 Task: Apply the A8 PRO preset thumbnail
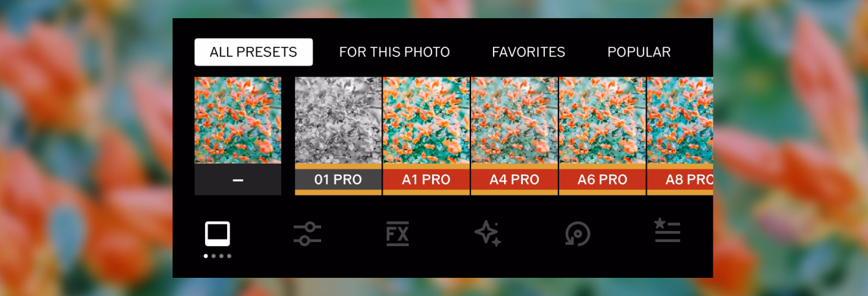680,120
